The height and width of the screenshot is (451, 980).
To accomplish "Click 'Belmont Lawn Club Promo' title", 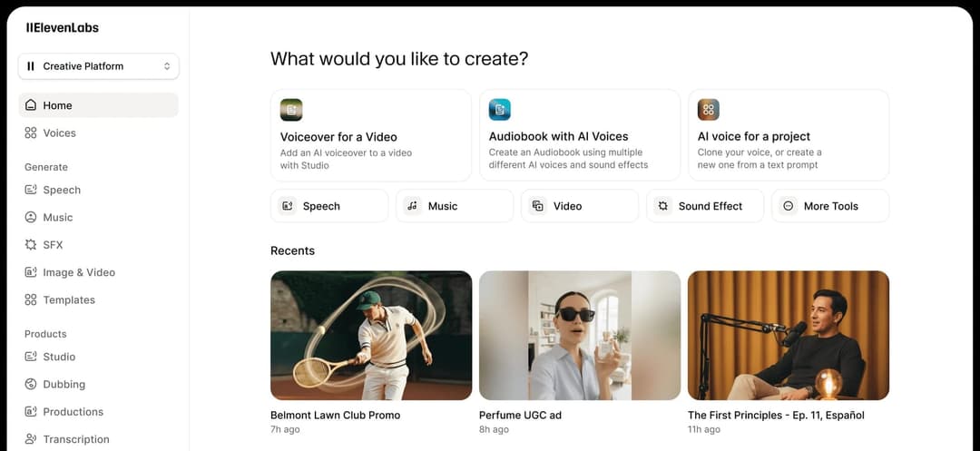I will point(336,415).
